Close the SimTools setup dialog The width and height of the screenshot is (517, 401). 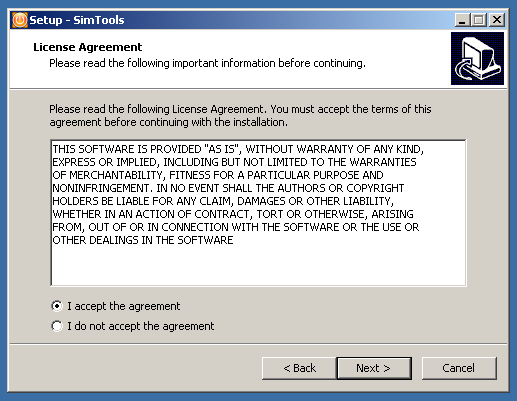click(x=497, y=20)
